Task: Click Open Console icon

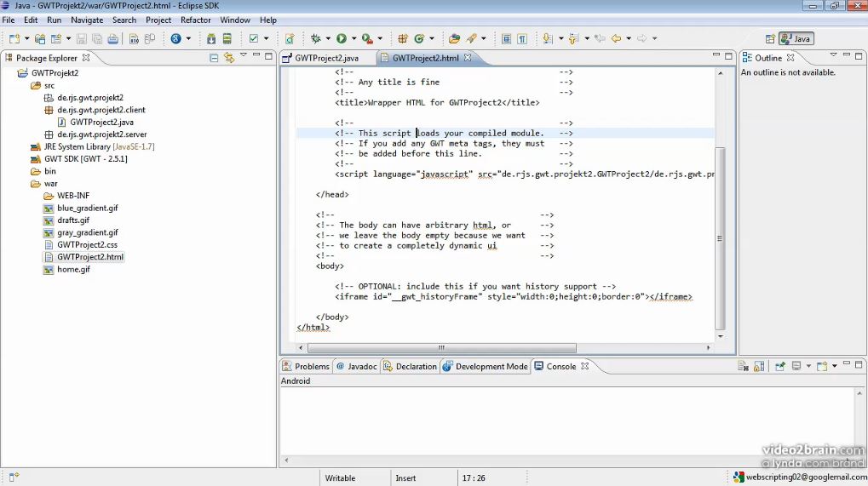Action: point(822,366)
